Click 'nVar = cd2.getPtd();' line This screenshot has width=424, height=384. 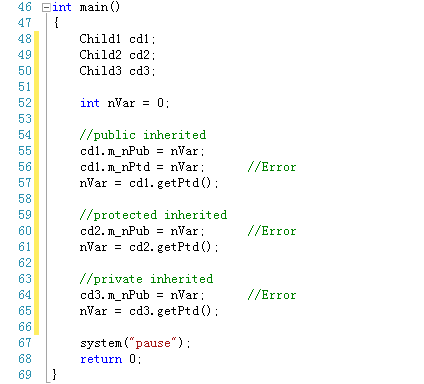149,247
